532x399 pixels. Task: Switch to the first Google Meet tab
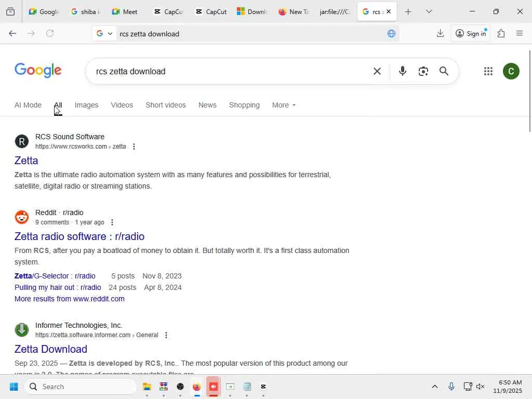coord(44,11)
